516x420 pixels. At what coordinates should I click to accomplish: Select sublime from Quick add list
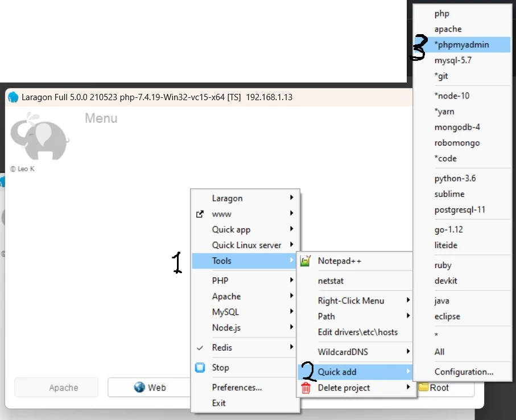tap(462, 194)
